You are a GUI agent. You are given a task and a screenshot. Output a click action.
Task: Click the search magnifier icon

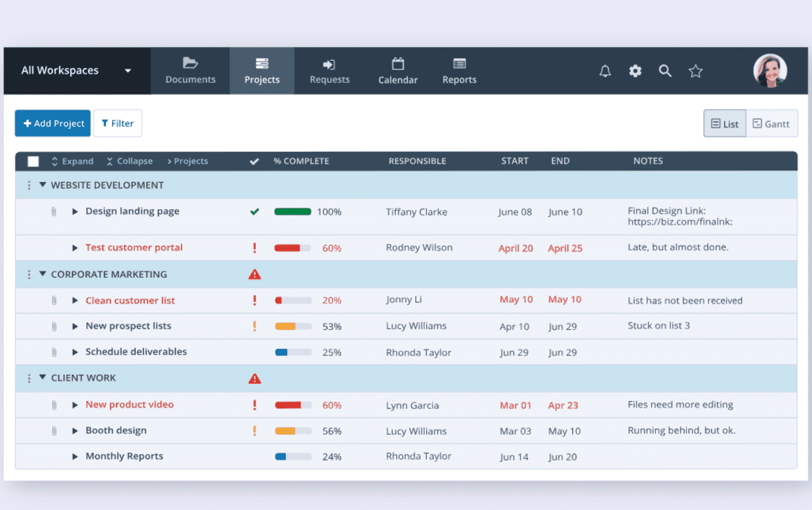(x=665, y=71)
